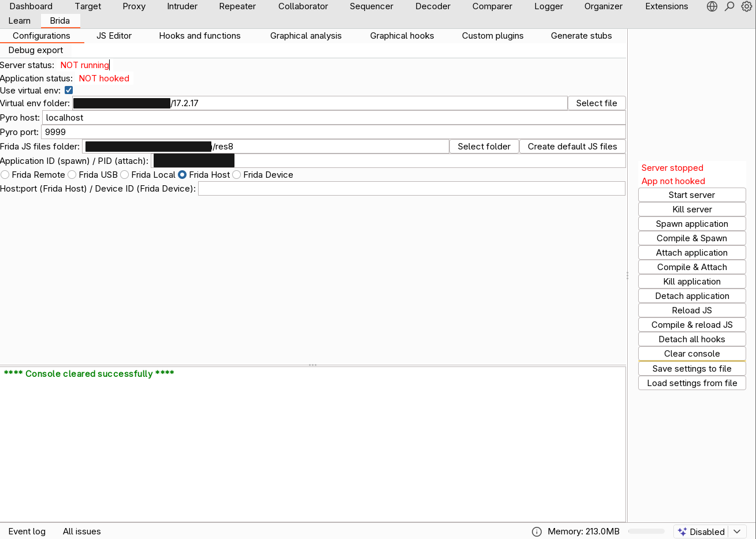Select the Frida Device radio button

tap(237, 174)
